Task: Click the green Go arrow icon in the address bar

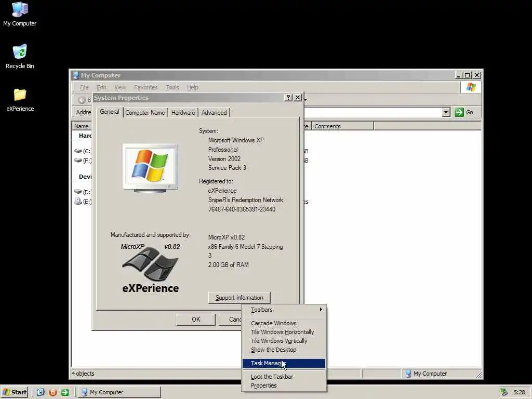Action: [x=459, y=112]
